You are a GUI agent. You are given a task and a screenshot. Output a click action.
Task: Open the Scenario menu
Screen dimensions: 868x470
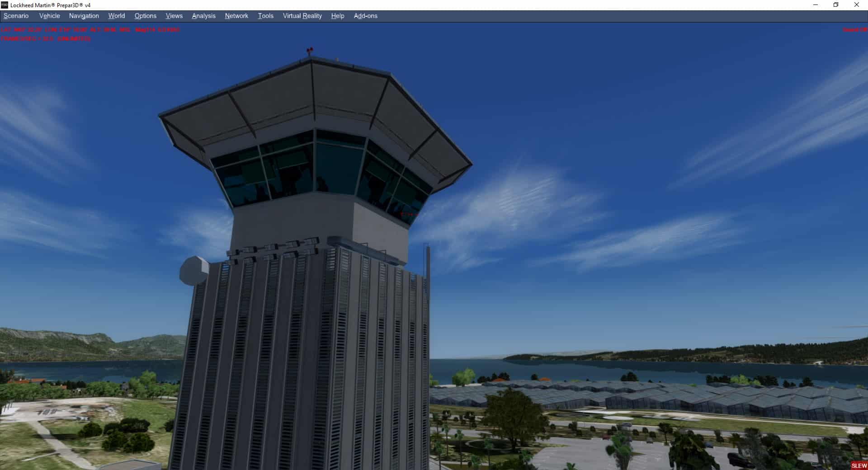pos(16,16)
